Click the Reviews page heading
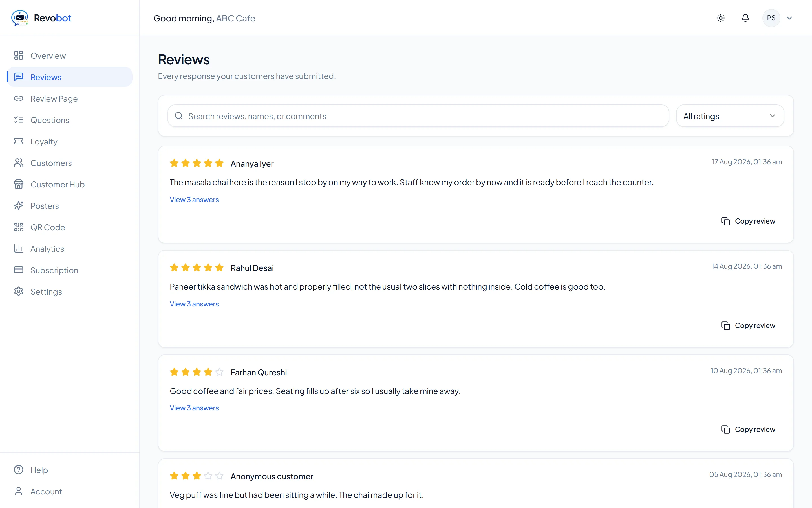The width and height of the screenshot is (812, 508). pos(184,60)
